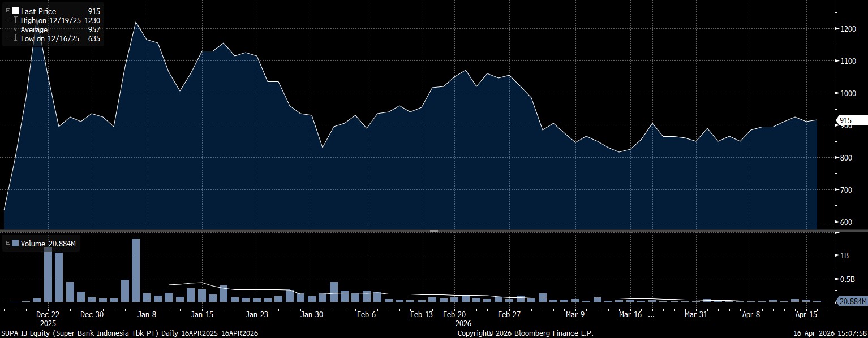The image size is (868, 338).
Task: Select the Low marker icon in legend
Action: (15, 38)
